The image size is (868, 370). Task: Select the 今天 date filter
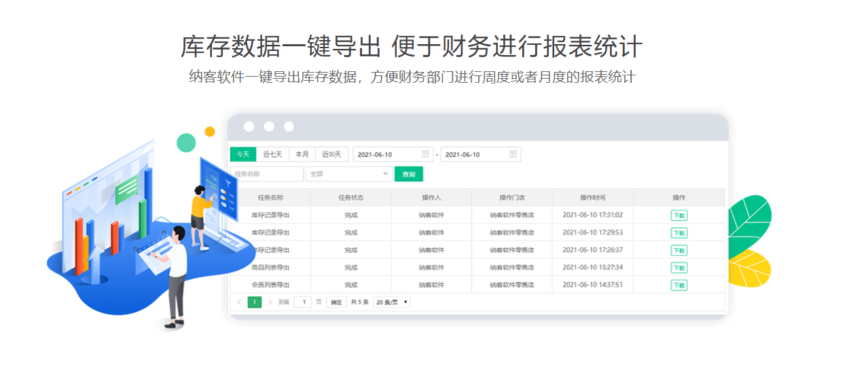[243, 154]
